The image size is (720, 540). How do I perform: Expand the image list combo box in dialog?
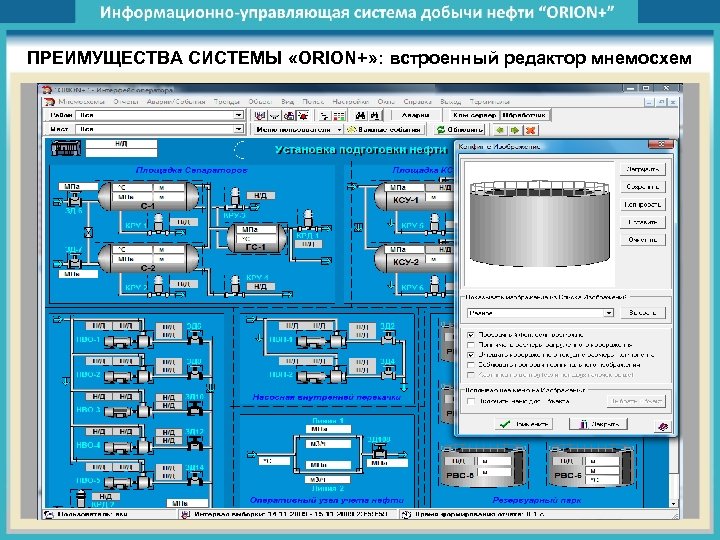click(x=608, y=313)
